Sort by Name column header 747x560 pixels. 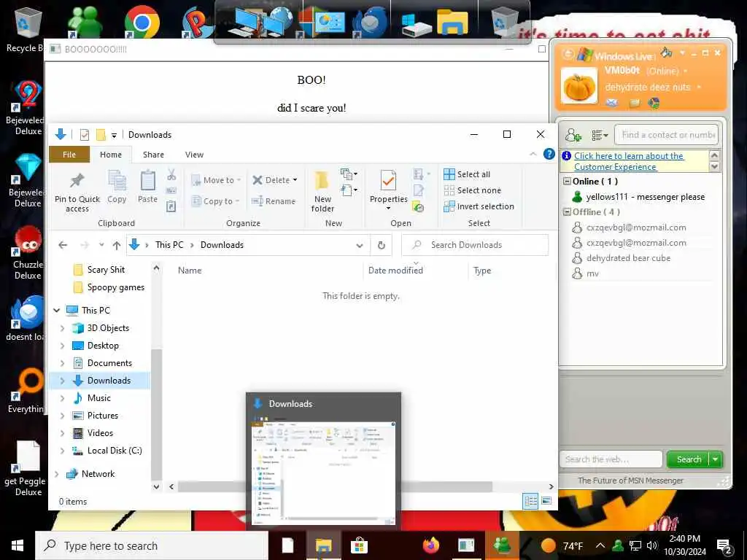[x=190, y=271]
